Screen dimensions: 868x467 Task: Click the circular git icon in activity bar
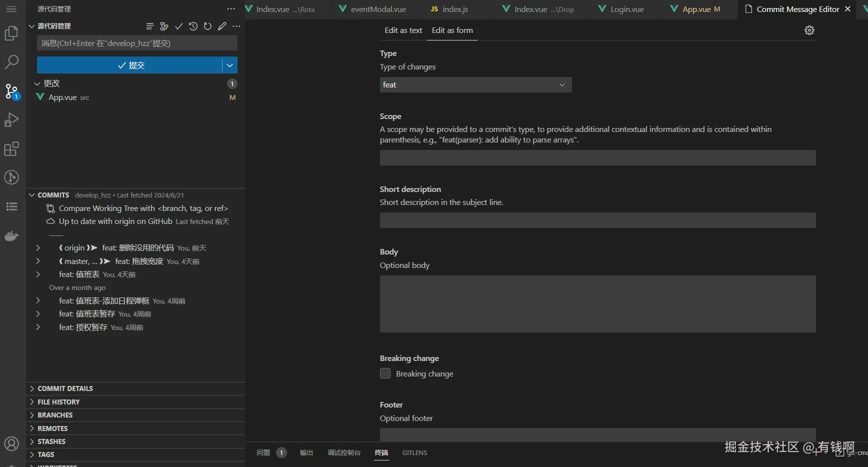11,177
